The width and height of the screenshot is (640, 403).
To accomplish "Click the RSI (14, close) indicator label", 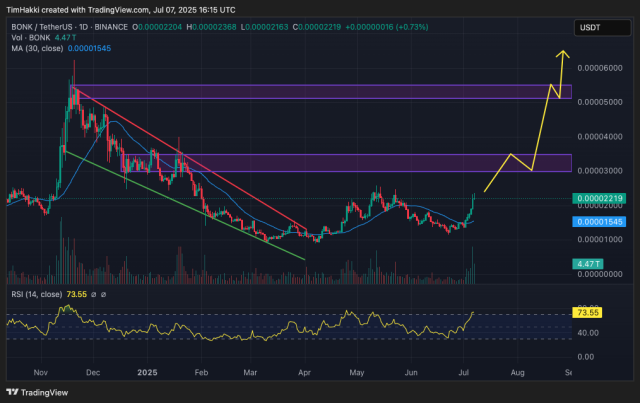I will (37, 294).
